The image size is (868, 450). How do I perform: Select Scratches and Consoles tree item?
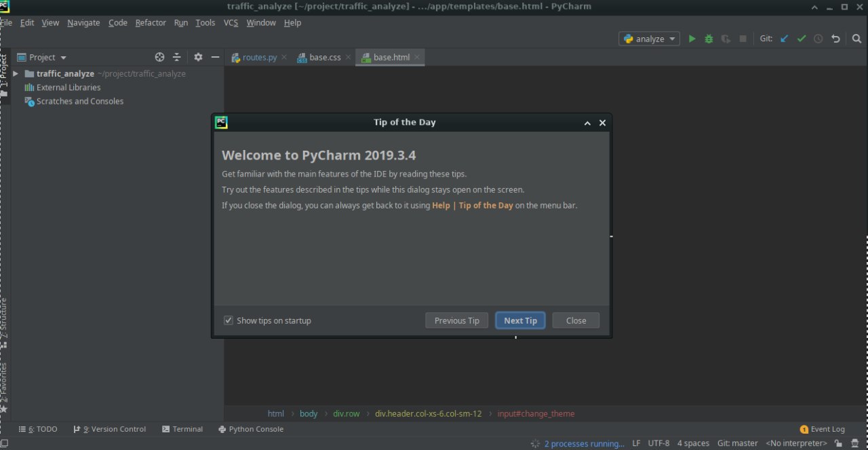pyautogui.click(x=80, y=101)
